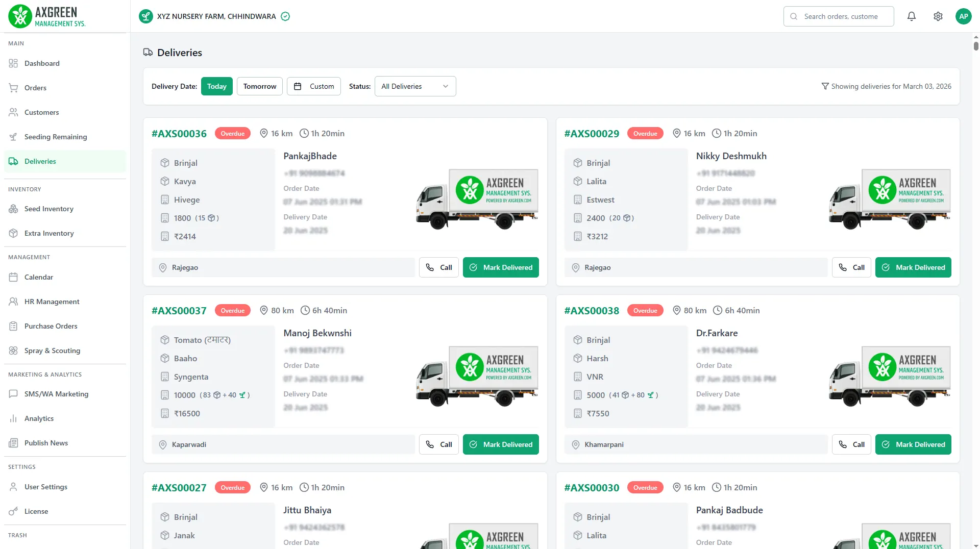Open order #AXS00030 link

coord(591,487)
